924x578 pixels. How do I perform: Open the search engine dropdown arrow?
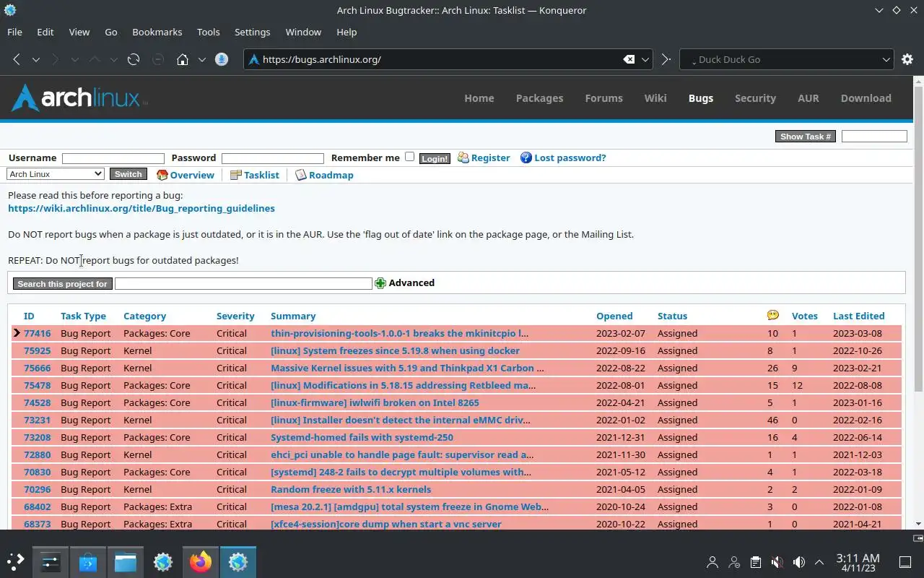(x=886, y=59)
